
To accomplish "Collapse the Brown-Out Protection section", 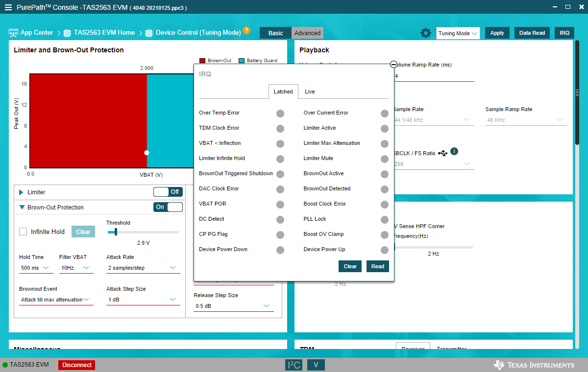I will [x=22, y=208].
